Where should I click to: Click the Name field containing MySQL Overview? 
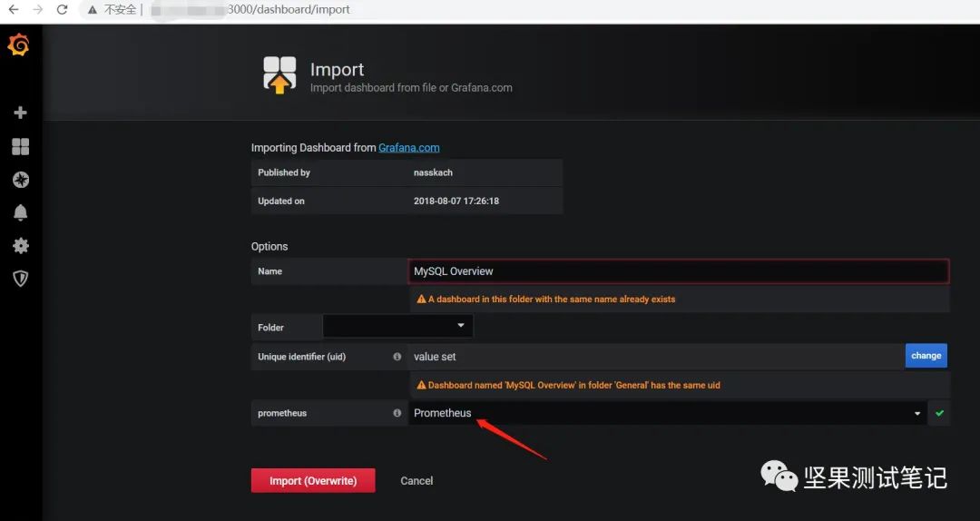click(x=679, y=271)
